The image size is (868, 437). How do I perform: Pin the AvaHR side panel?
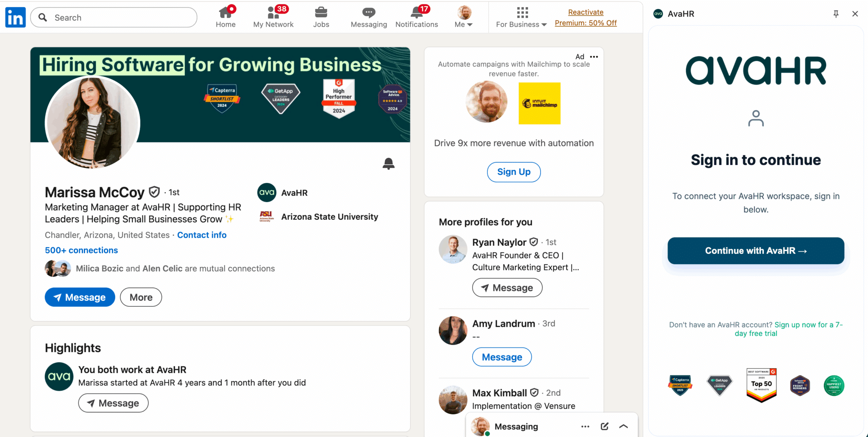pyautogui.click(x=836, y=14)
